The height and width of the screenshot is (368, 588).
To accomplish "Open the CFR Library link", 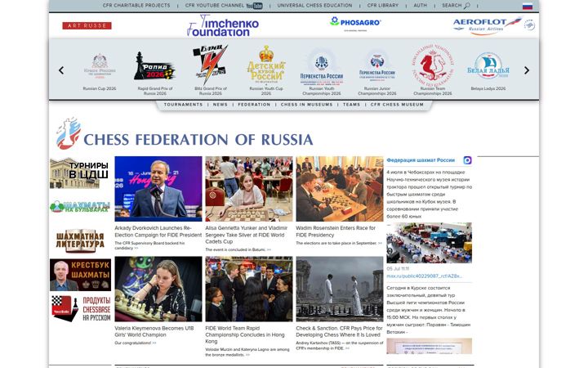I will click(383, 6).
